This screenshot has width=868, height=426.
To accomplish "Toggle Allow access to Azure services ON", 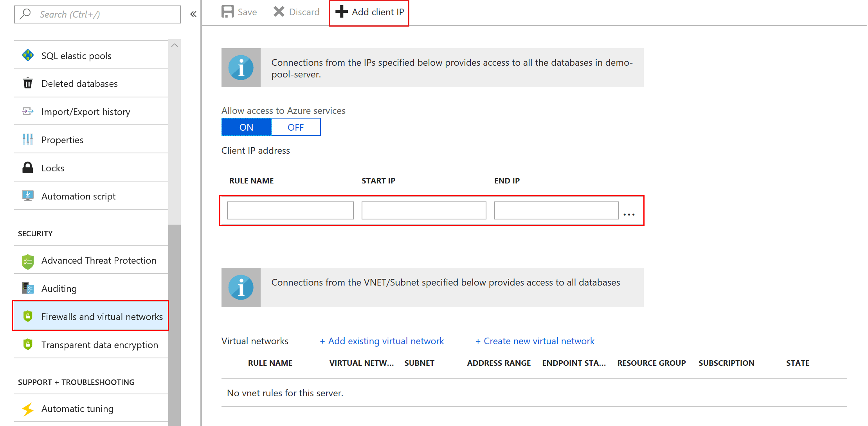I will tap(246, 127).
